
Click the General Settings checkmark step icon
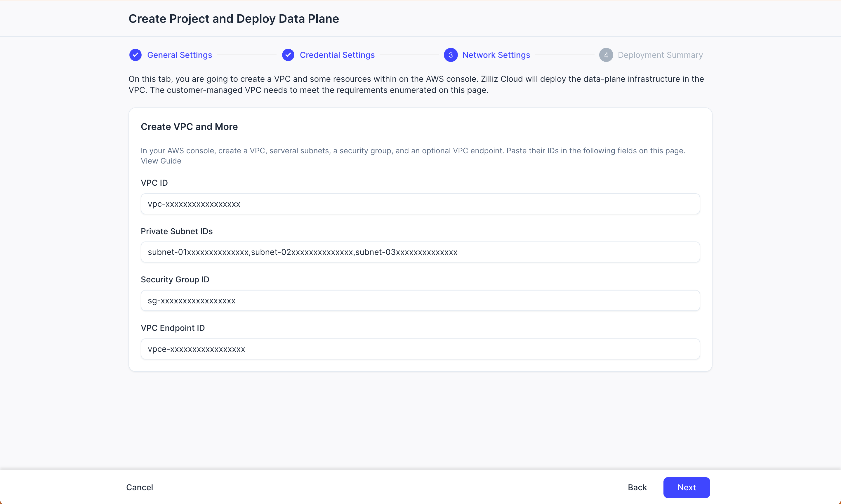coord(135,55)
